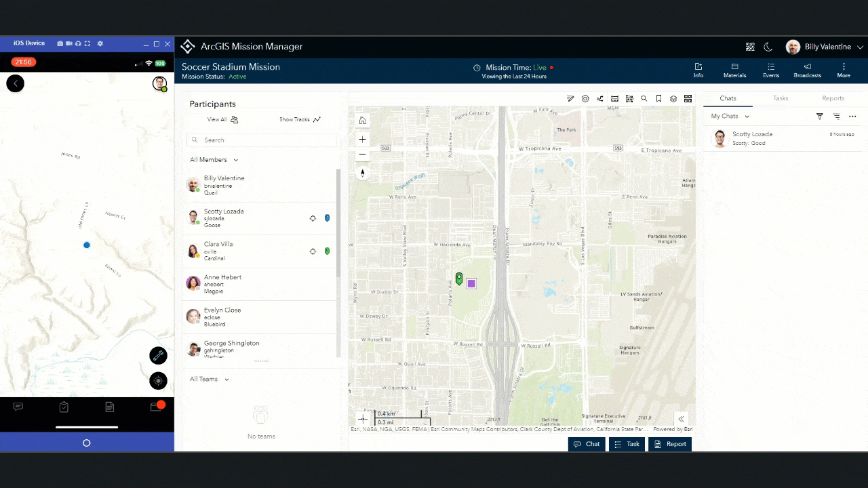Filter chats with the funnel icon

(820, 117)
